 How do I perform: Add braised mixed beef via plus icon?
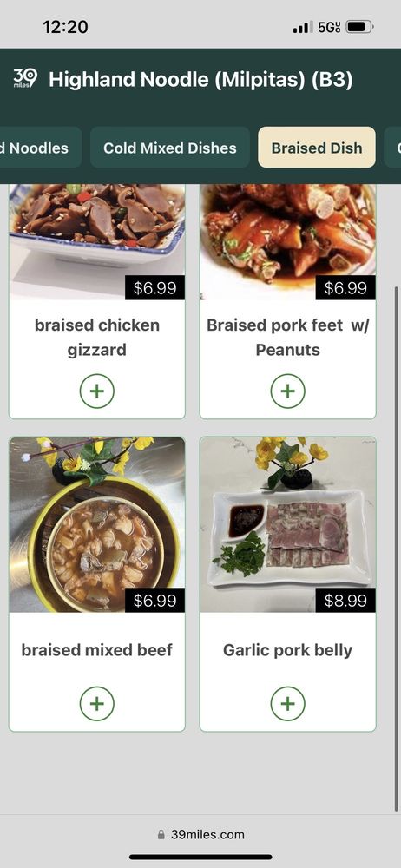(x=97, y=704)
